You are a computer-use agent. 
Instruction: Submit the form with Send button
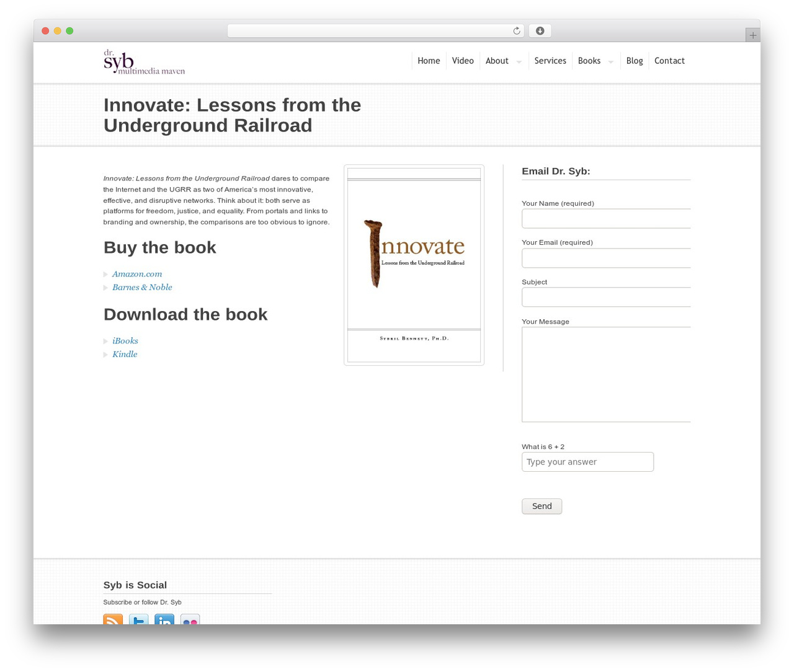(542, 506)
